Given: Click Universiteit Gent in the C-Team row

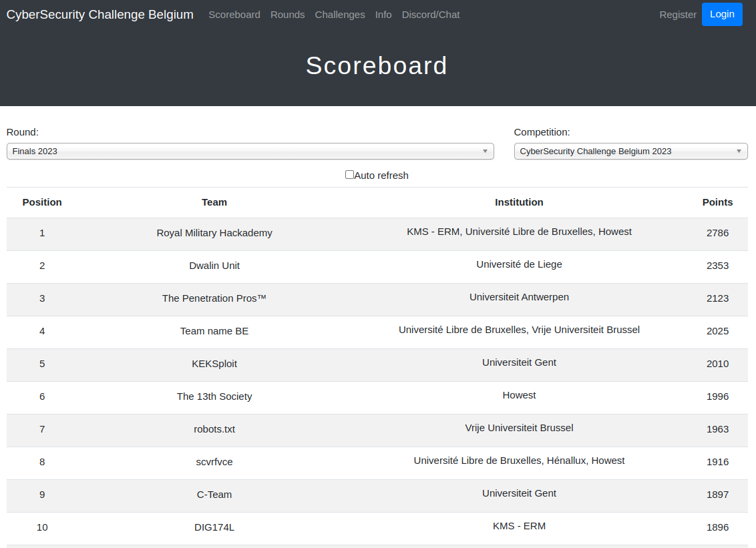Looking at the screenshot, I should click(x=519, y=493).
